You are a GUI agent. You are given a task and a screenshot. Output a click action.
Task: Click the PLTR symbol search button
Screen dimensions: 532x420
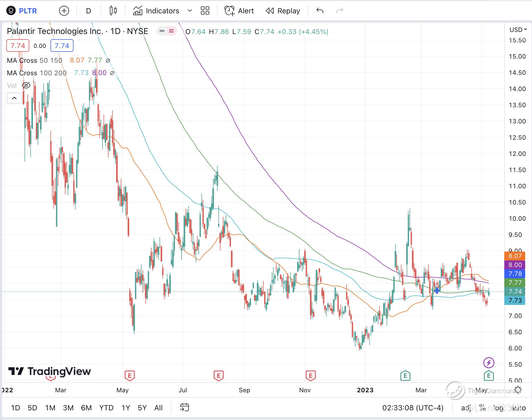(x=28, y=11)
